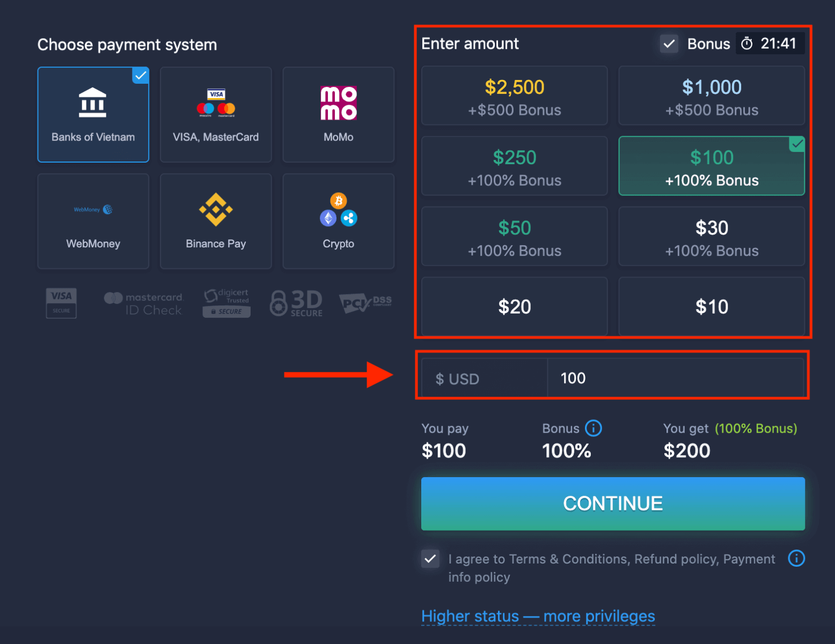Deselect the $100 amount checkmark
The width and height of the screenshot is (835, 644).
point(796,144)
